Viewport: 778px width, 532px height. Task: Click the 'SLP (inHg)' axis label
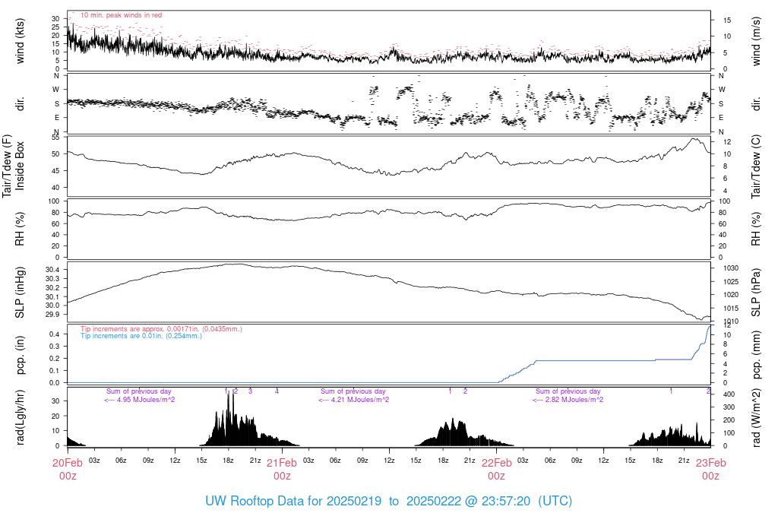coord(20,293)
